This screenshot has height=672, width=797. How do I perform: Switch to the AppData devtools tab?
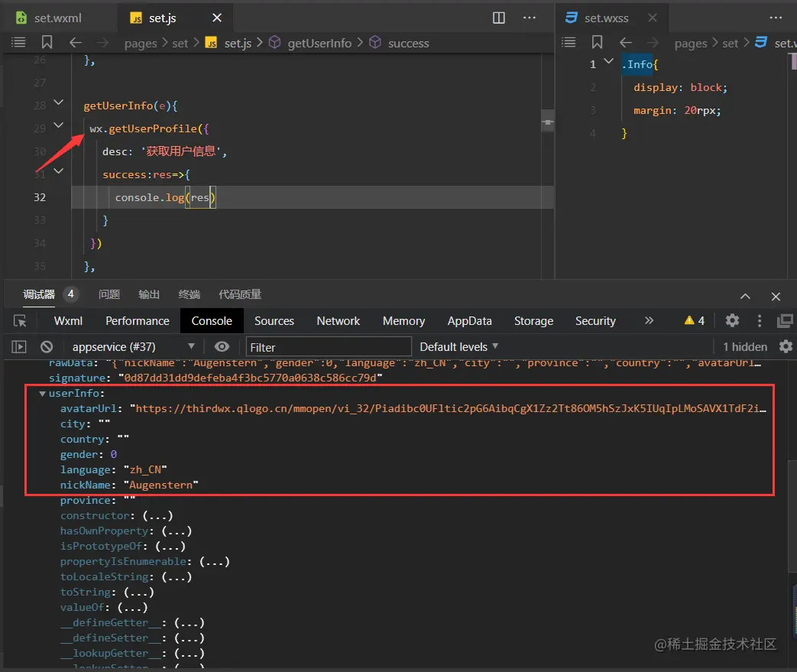click(469, 321)
